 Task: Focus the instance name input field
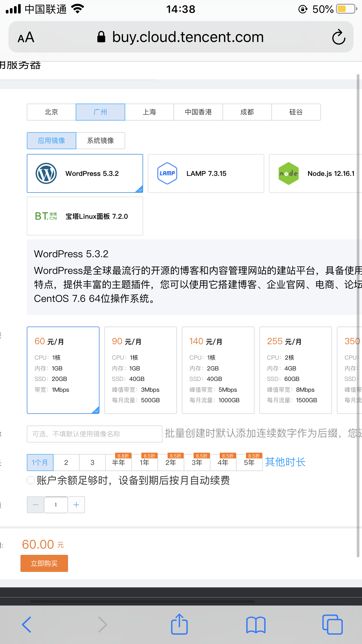[x=94, y=434]
